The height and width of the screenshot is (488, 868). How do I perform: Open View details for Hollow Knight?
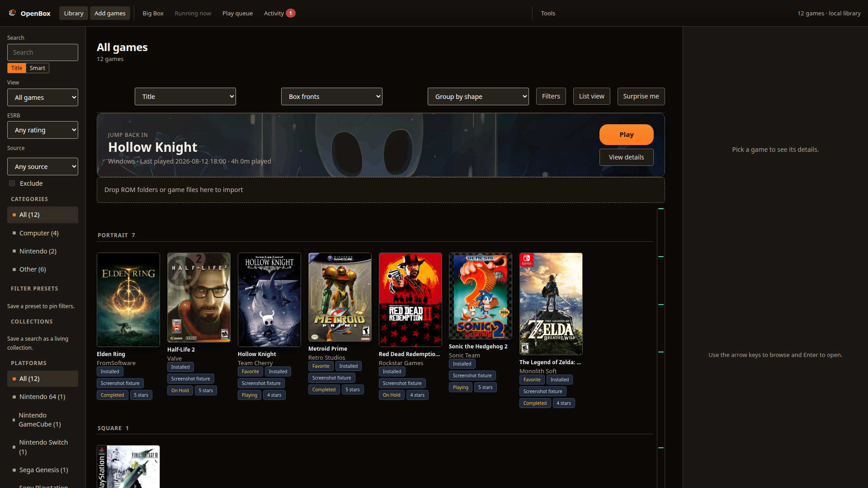point(626,157)
